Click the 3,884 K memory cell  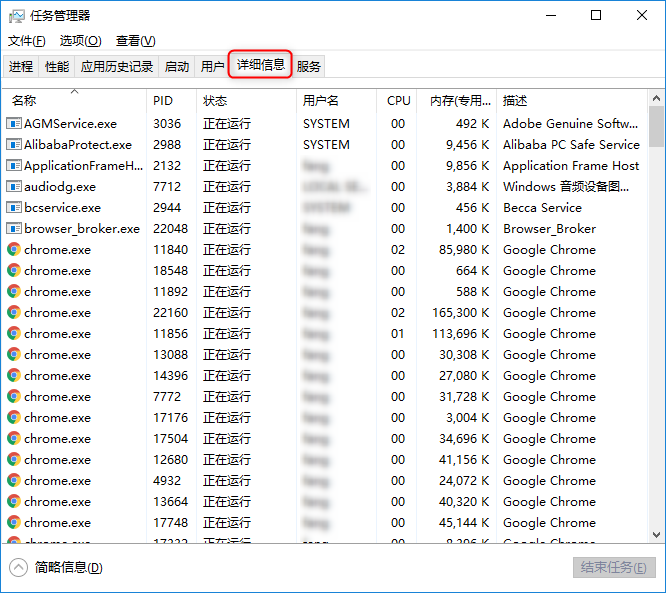(468, 186)
